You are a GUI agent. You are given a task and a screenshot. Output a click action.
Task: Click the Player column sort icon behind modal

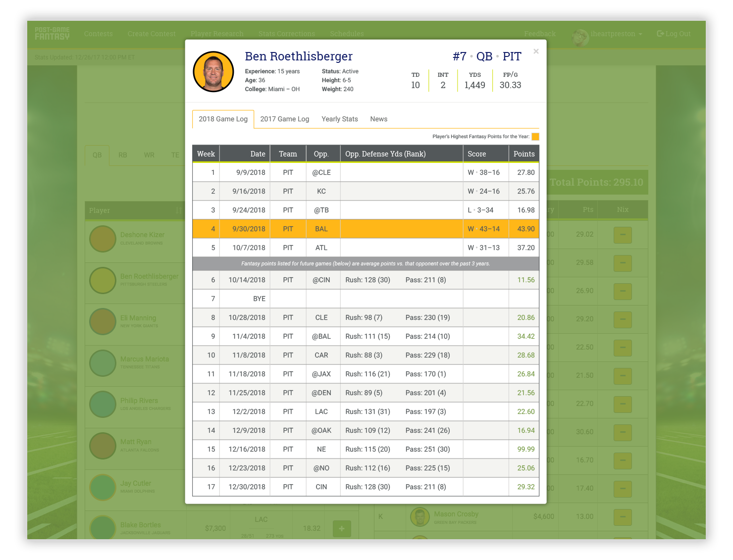[x=178, y=210]
